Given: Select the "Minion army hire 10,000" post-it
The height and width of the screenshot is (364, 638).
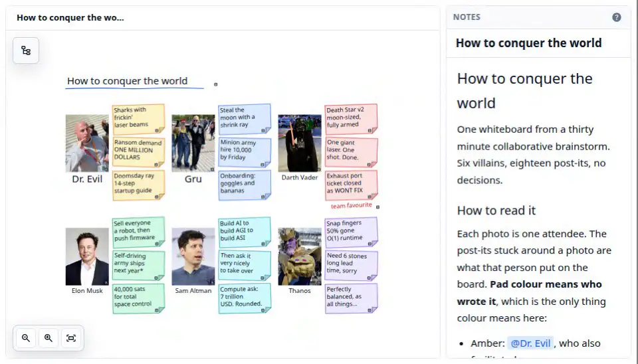Looking at the screenshot, I should tap(245, 151).
